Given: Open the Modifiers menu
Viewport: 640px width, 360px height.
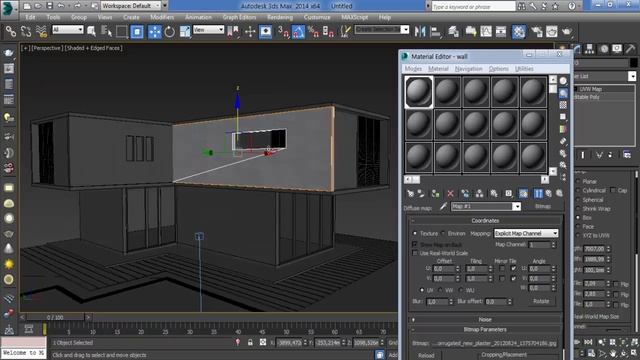Looking at the screenshot, I should (162, 17).
